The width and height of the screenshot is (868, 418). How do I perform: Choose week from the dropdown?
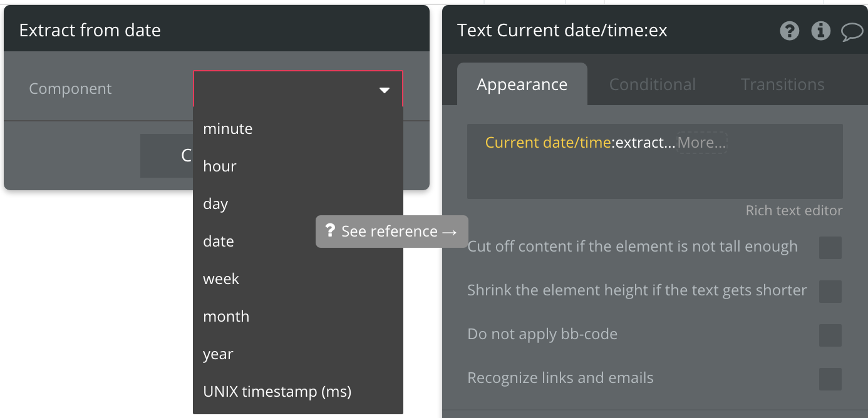click(221, 279)
